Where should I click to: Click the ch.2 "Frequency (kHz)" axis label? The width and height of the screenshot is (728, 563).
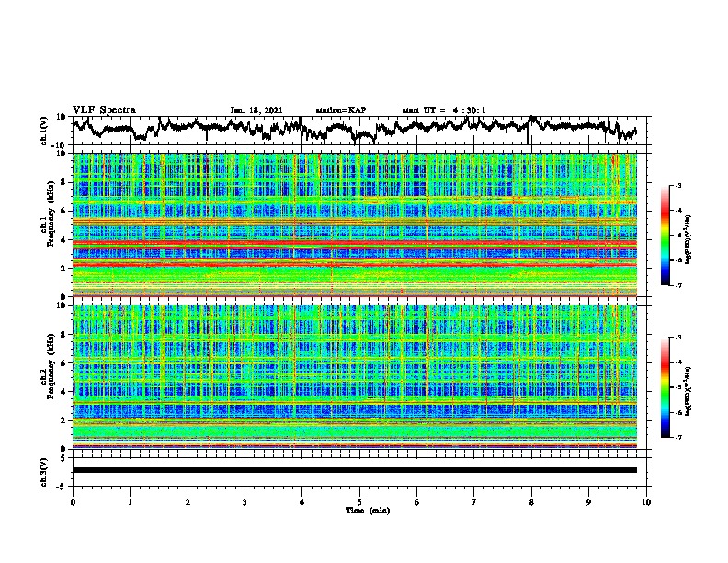51,366
